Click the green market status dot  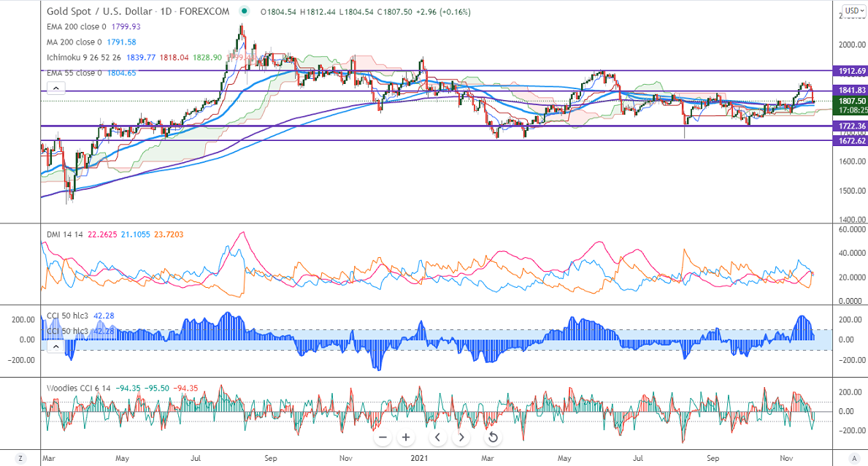pyautogui.click(x=243, y=12)
